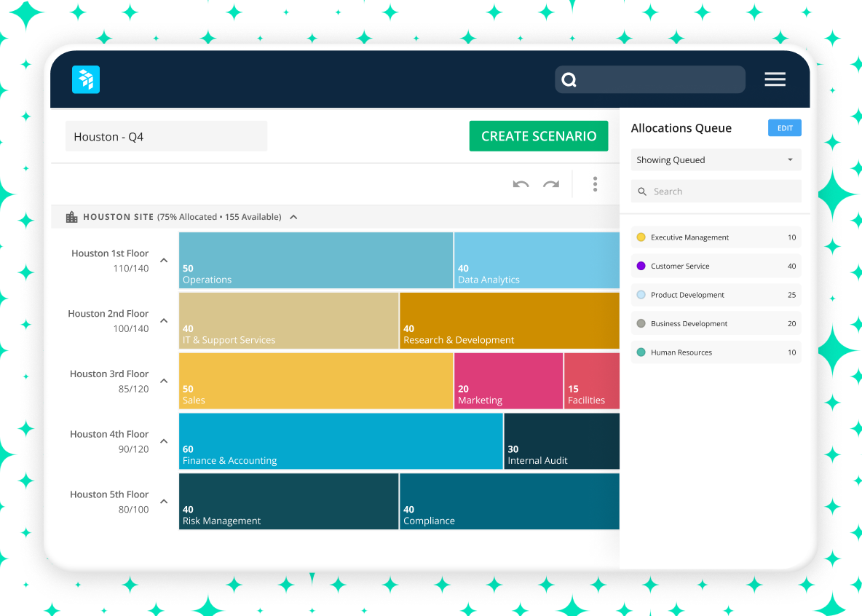The image size is (862, 616).
Task: Collapse the Houston 5th Floor row
Action: (164, 501)
